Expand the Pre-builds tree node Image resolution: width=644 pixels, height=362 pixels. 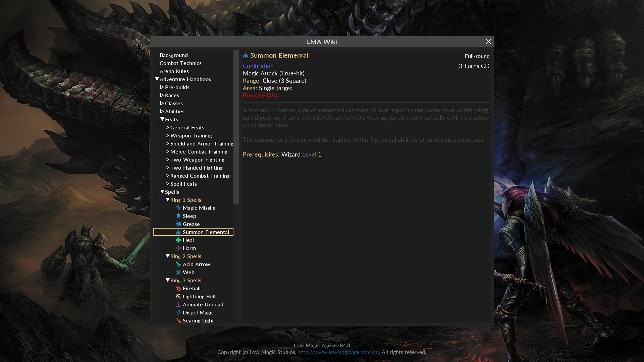point(162,87)
